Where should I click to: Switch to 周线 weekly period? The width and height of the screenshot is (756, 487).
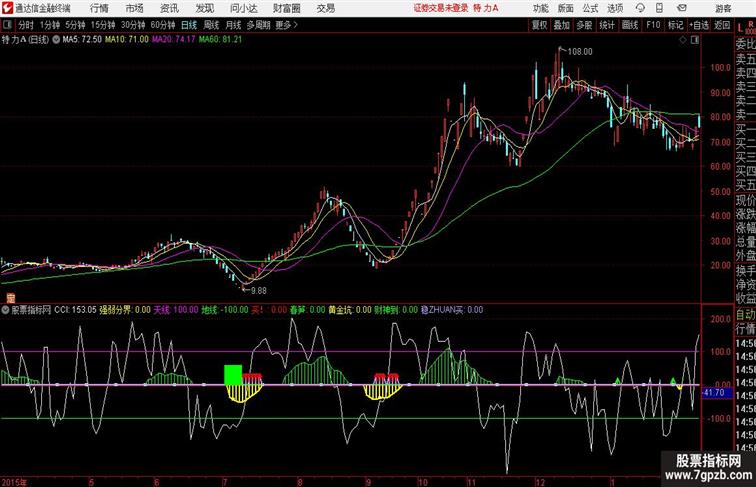[211, 25]
